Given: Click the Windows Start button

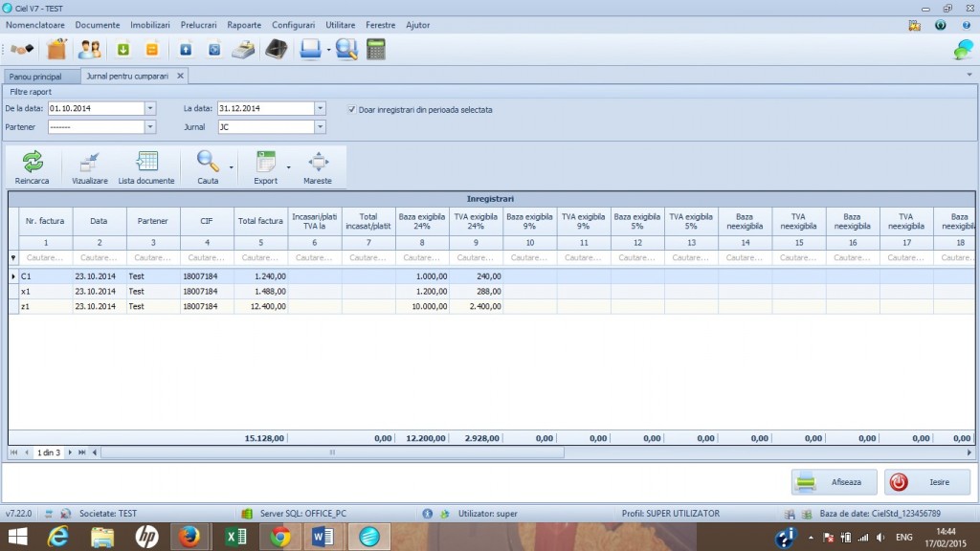Looking at the screenshot, I should click(17, 537).
